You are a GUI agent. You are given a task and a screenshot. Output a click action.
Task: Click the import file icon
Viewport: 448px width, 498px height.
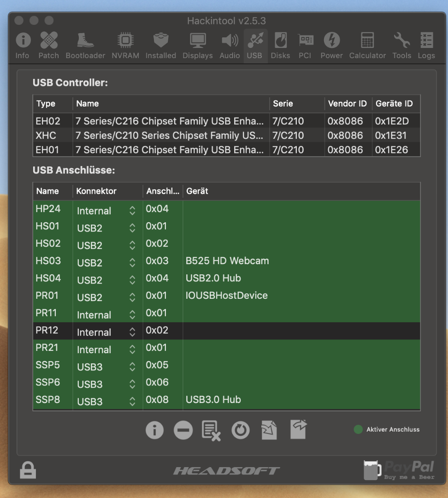(269, 430)
